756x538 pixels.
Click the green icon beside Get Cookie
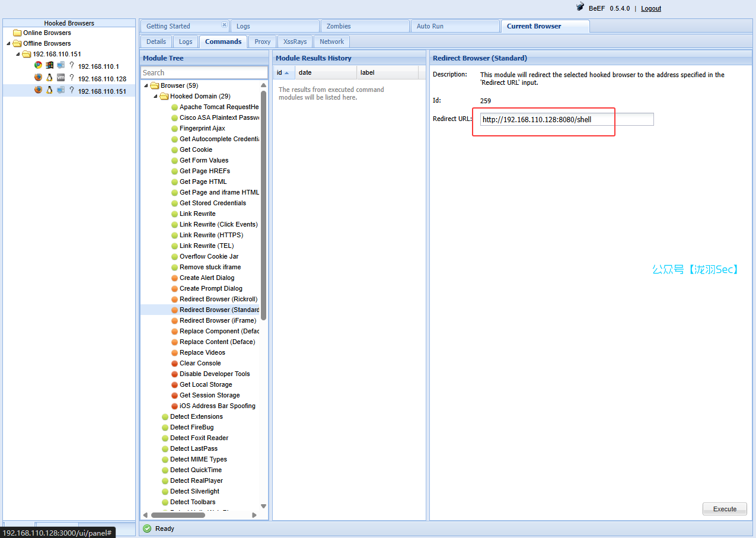coord(174,150)
